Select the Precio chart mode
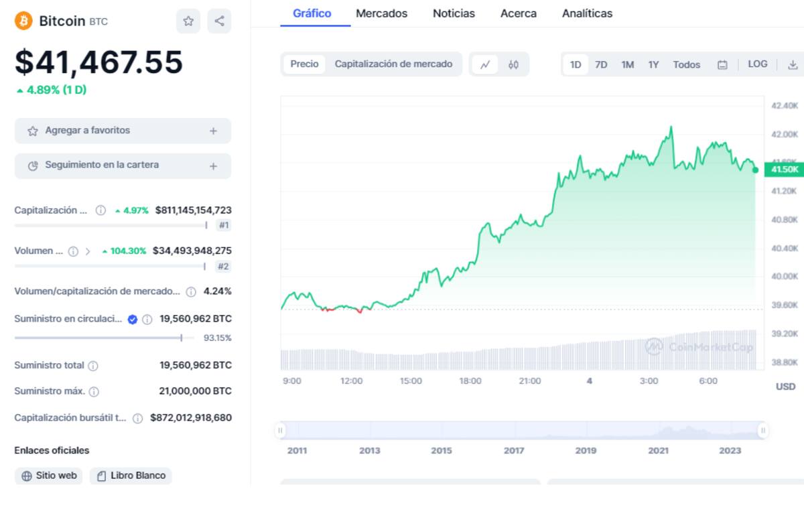 click(304, 64)
